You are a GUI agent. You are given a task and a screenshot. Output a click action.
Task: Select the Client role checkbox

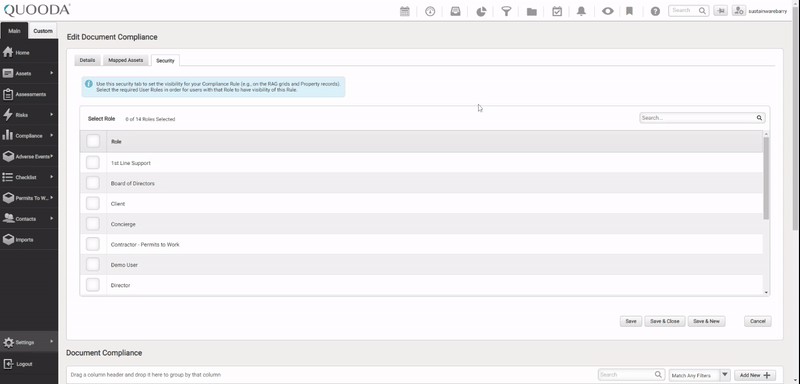coord(93,203)
